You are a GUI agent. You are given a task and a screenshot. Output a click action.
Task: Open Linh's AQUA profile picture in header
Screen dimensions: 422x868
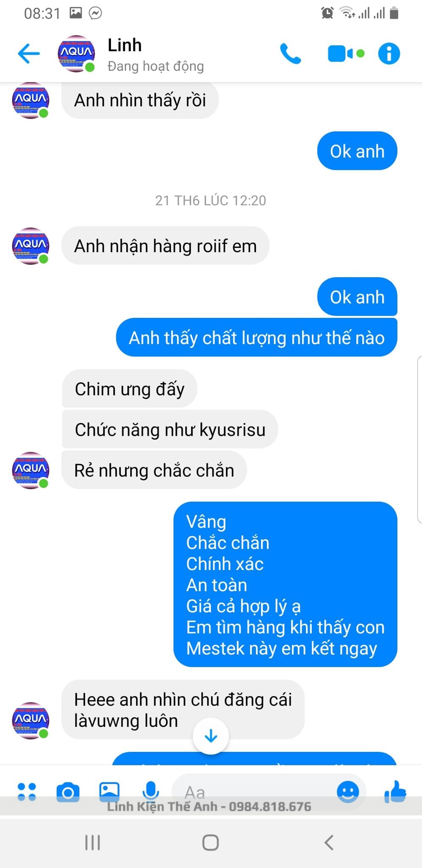pos(76,54)
